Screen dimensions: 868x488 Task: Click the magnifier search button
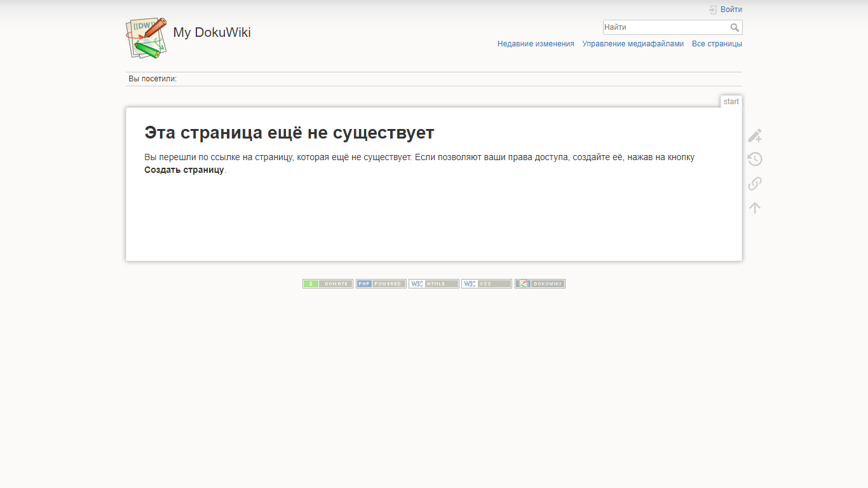tap(735, 27)
